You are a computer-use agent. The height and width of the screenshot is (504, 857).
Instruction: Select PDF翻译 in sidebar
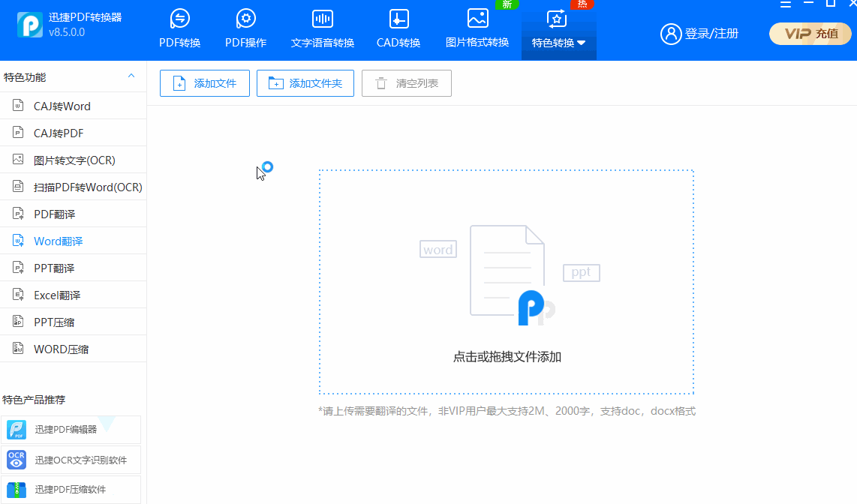74,214
